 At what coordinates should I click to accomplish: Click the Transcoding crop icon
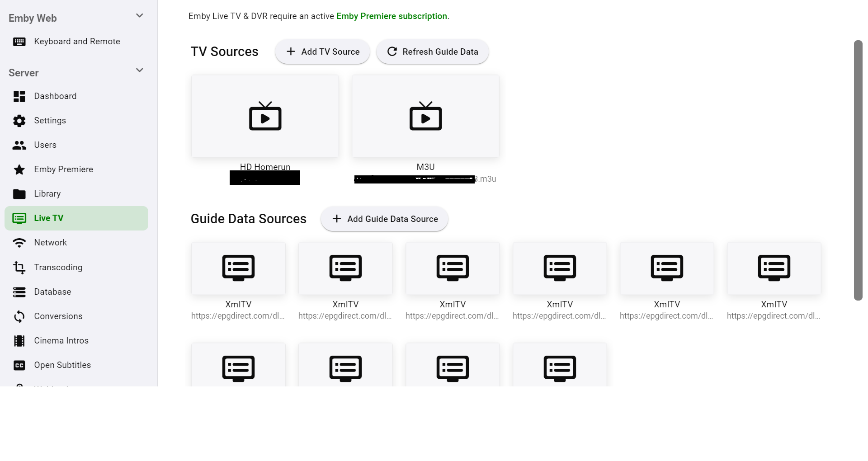(19, 268)
